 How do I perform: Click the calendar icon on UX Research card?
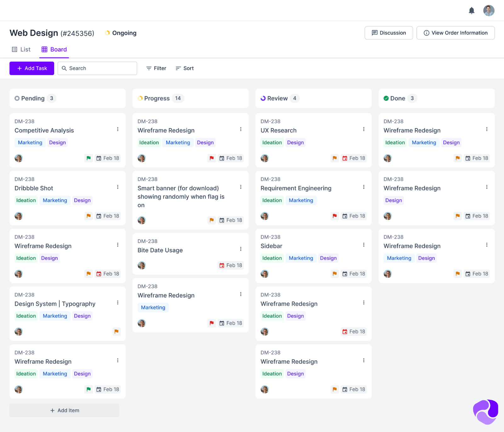345,158
